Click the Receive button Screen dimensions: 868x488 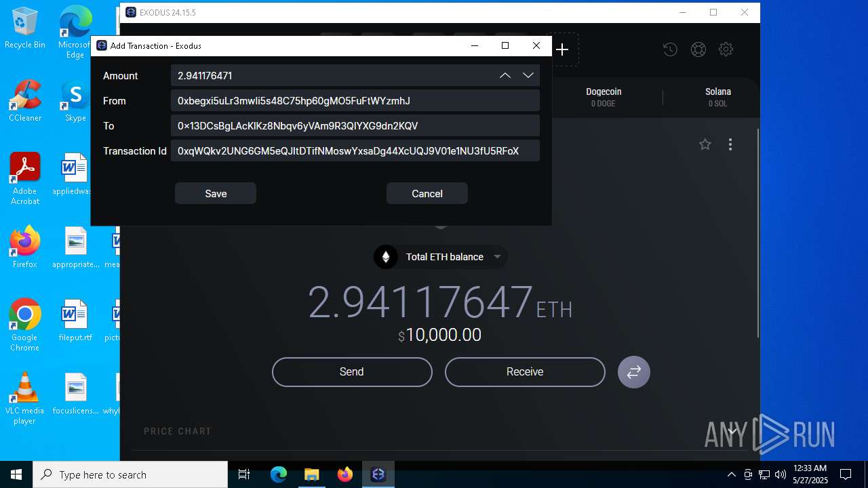(525, 372)
